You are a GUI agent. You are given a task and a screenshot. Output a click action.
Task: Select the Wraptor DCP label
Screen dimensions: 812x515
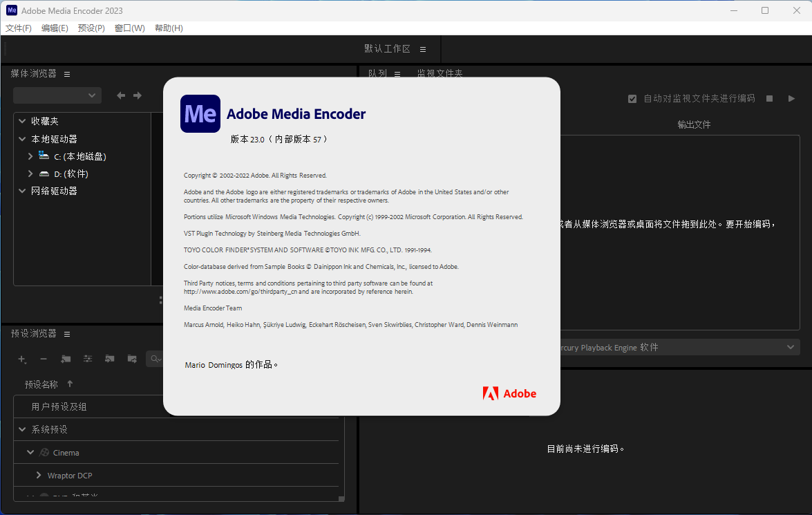click(70, 476)
